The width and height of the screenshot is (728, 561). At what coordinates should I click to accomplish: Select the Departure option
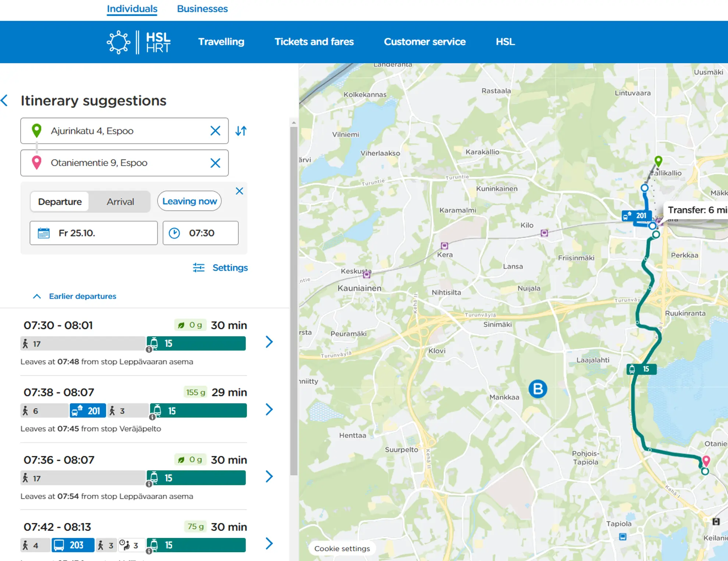pos(60,202)
